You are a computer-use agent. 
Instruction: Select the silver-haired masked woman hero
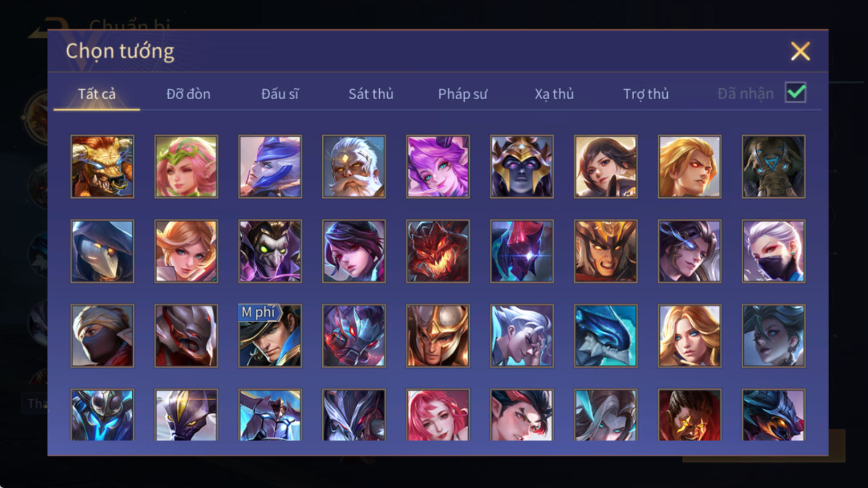click(x=773, y=251)
